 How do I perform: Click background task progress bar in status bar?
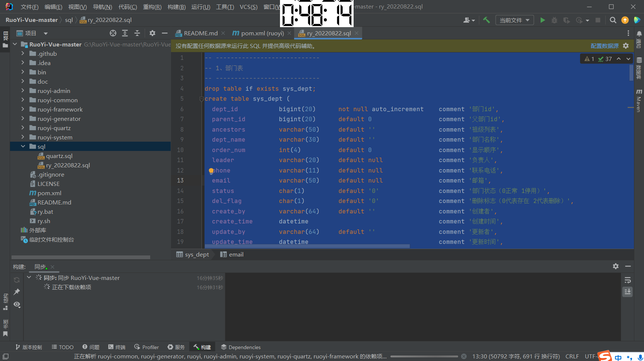[x=424, y=356]
